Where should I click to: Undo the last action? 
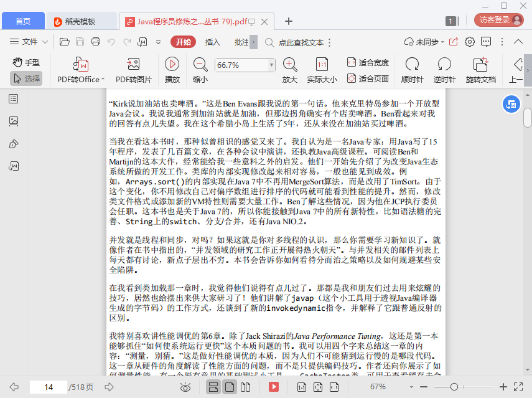click(111, 42)
